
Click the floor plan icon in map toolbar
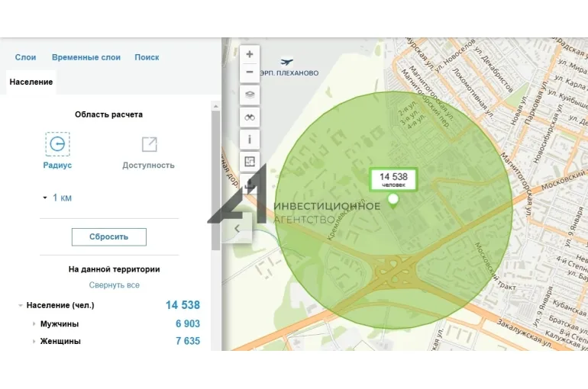pos(250,162)
